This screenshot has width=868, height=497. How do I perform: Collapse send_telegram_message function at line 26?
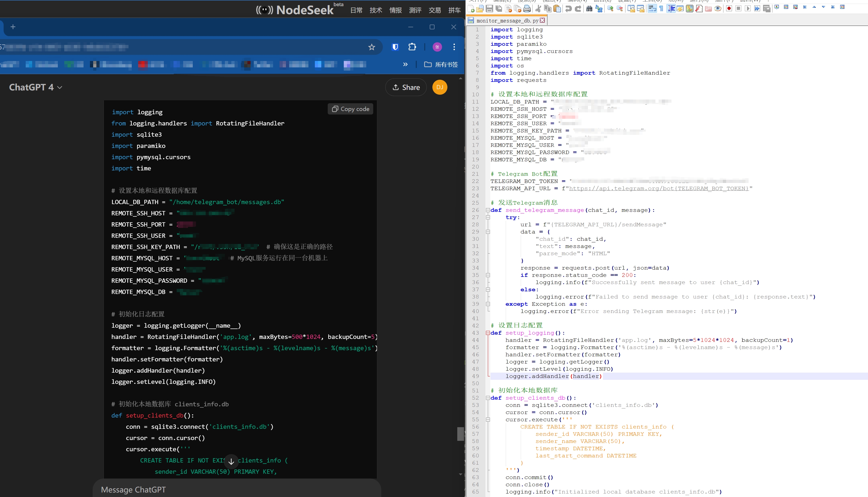[x=488, y=210]
